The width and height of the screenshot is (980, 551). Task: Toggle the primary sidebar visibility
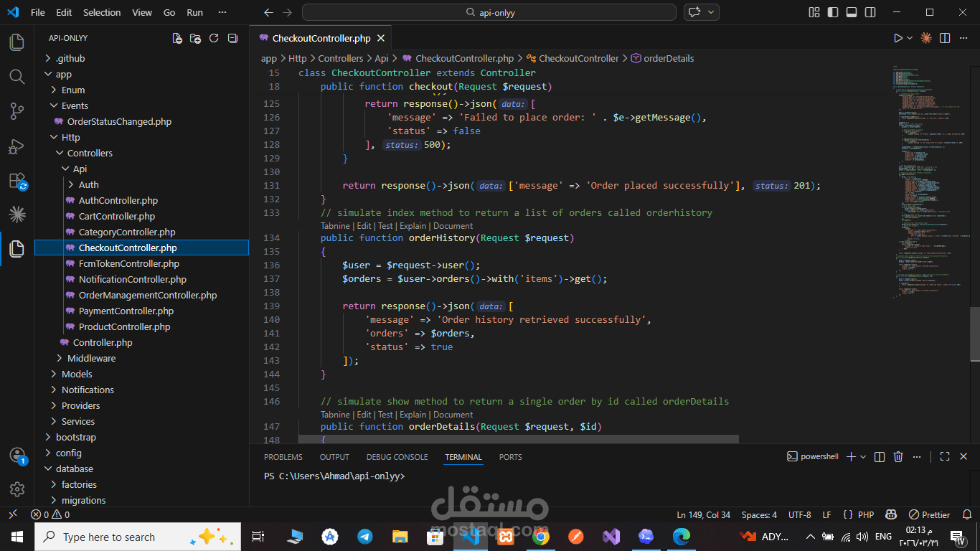[833, 12]
